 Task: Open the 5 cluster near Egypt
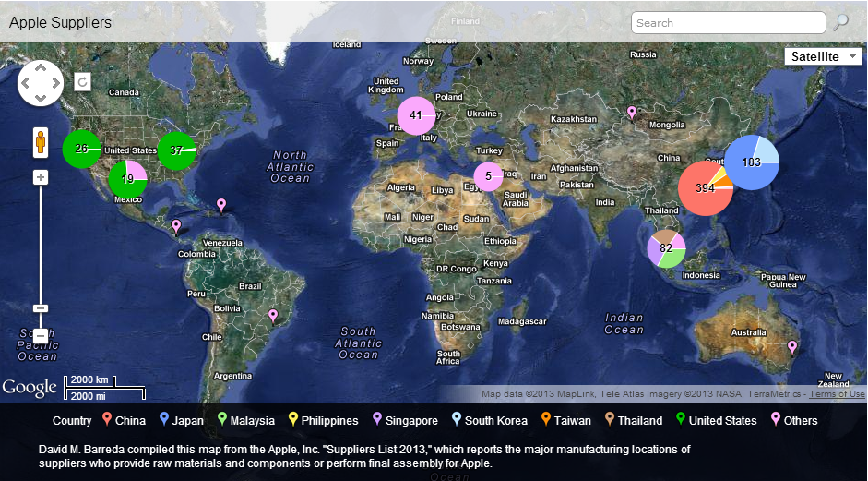point(488,176)
